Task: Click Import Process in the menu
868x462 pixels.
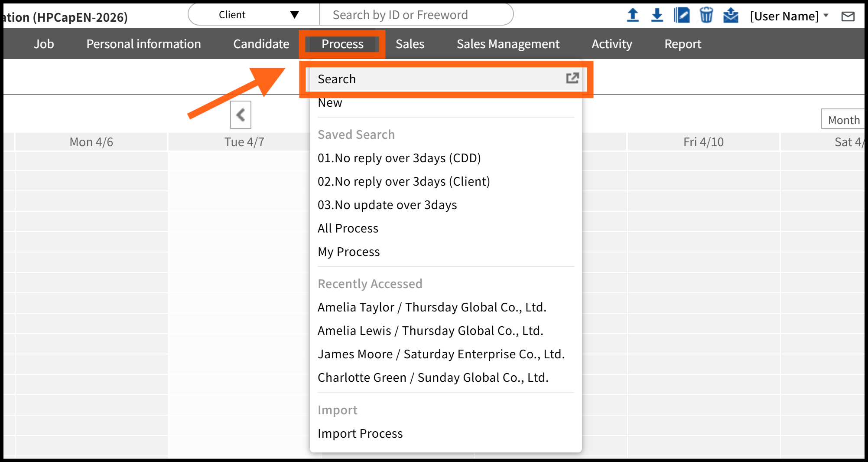Action: point(360,433)
